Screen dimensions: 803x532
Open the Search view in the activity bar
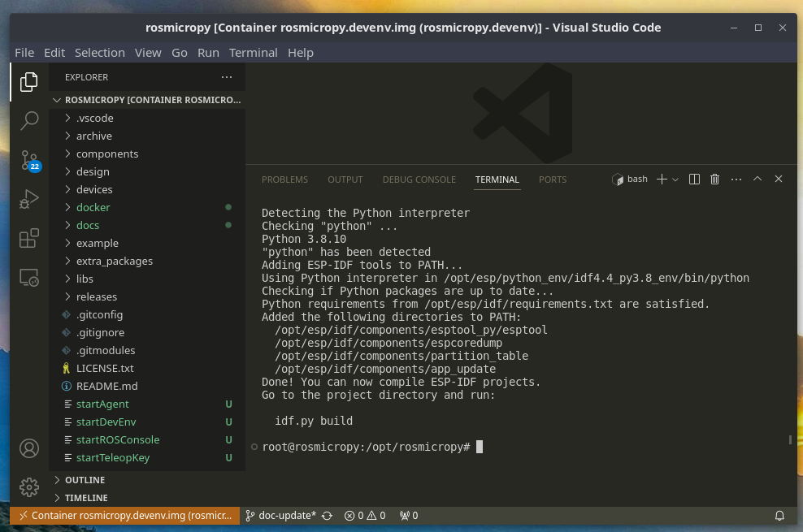[x=29, y=121]
